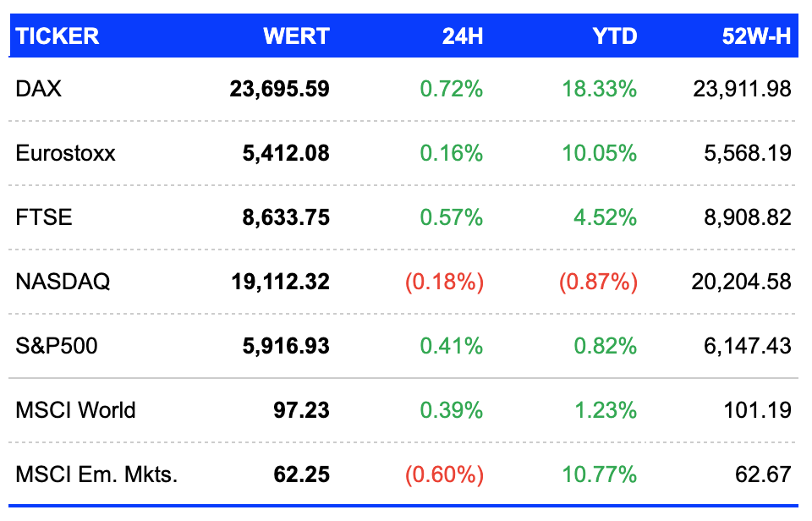This screenshot has width=812, height=521.
Task: Click MSCI World value 97.23
Action: [x=301, y=410]
